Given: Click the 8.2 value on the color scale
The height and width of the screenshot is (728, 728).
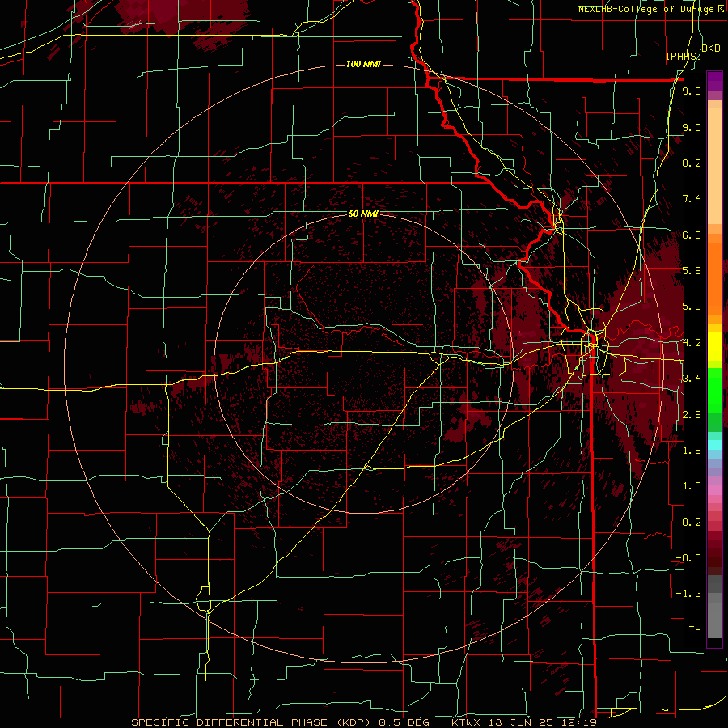Looking at the screenshot, I should (x=692, y=163).
